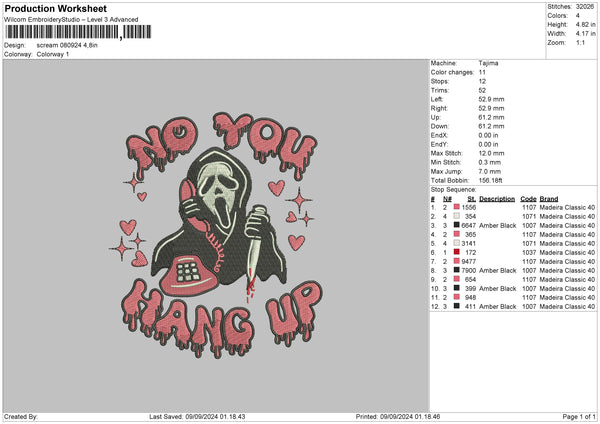
Task: Click stitch count '6647' in stop row 3
Action: click(469, 225)
